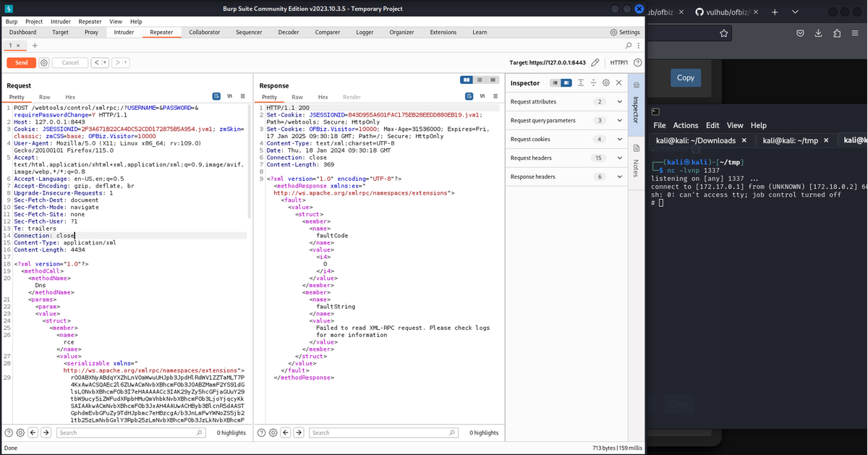
Task: Toggle word wrap icon in the Request pane
Action: coord(216,96)
